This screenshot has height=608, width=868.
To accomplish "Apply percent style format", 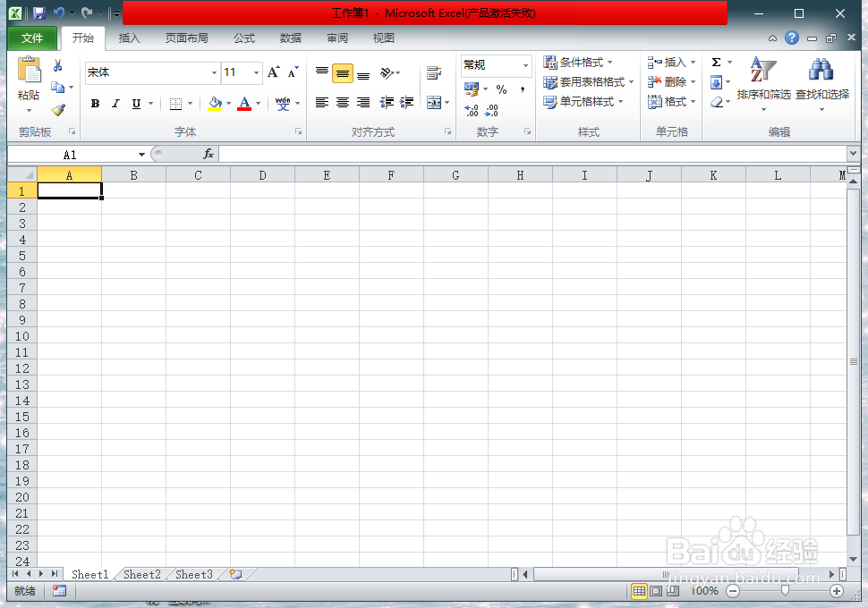I will click(501, 89).
